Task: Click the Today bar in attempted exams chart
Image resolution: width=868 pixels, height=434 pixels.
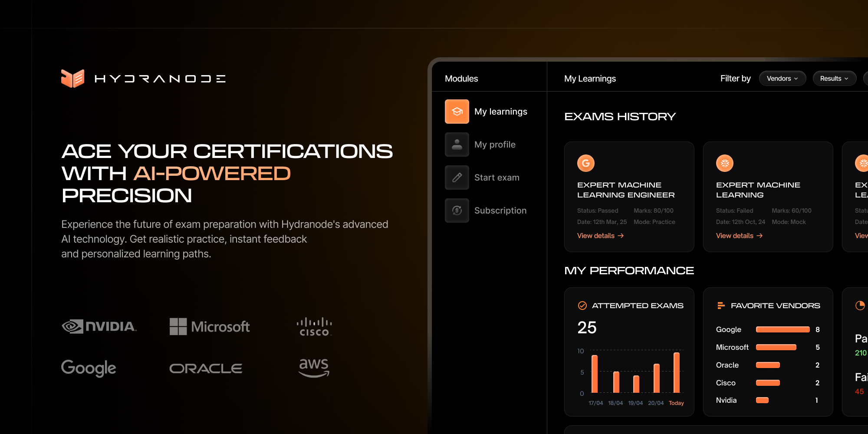Action: pos(676,372)
